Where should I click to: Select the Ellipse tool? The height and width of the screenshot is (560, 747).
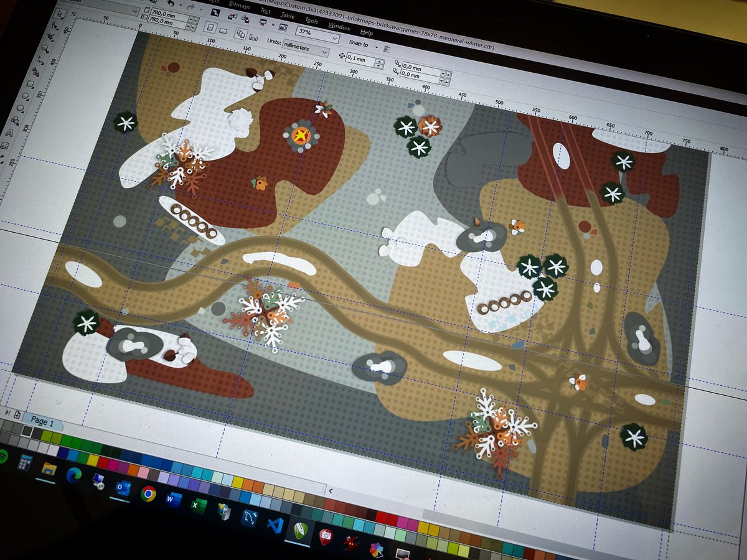(x=26, y=96)
